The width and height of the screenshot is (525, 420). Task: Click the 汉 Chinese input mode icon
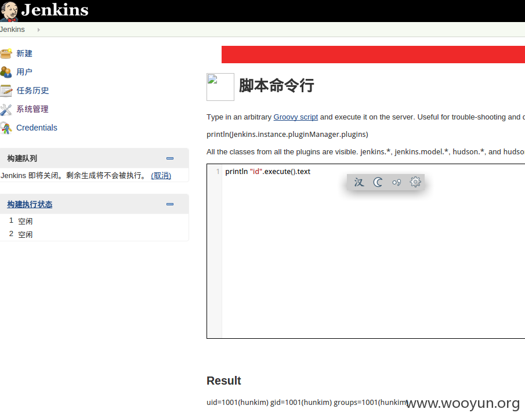tap(359, 182)
